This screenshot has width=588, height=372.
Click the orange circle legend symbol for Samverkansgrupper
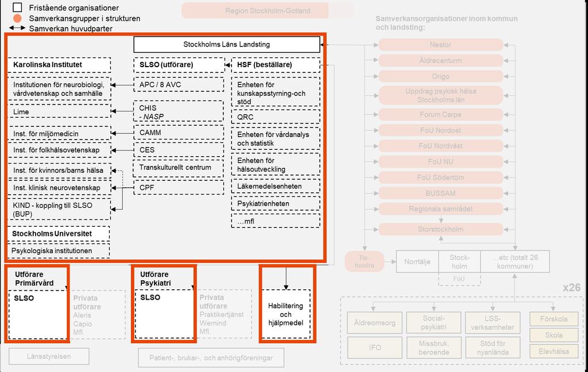point(17,18)
